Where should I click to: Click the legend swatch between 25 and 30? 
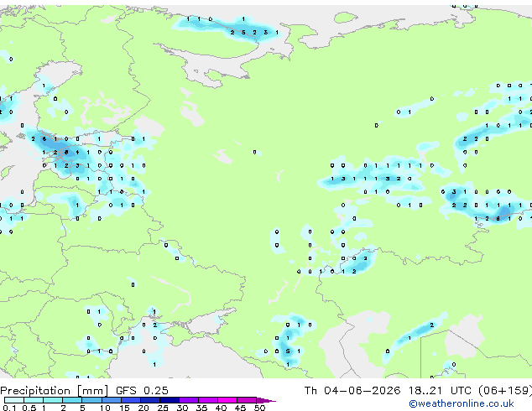pyautogui.click(x=170, y=400)
